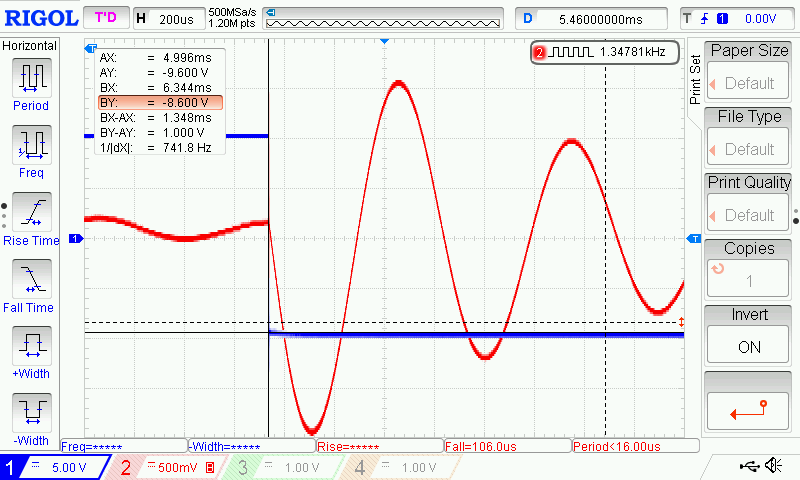
Task: Click the USB connection status icon
Action: click(749, 466)
